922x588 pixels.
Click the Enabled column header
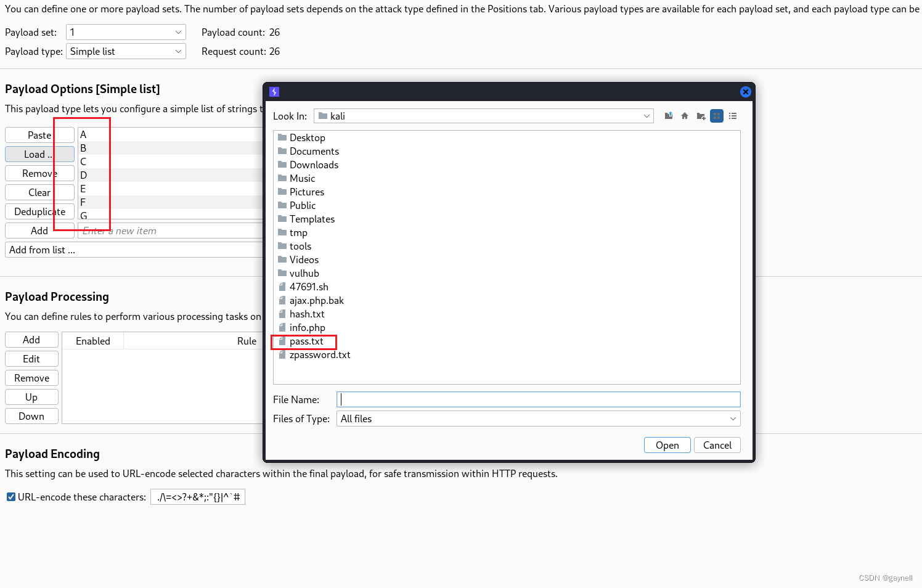(x=93, y=341)
